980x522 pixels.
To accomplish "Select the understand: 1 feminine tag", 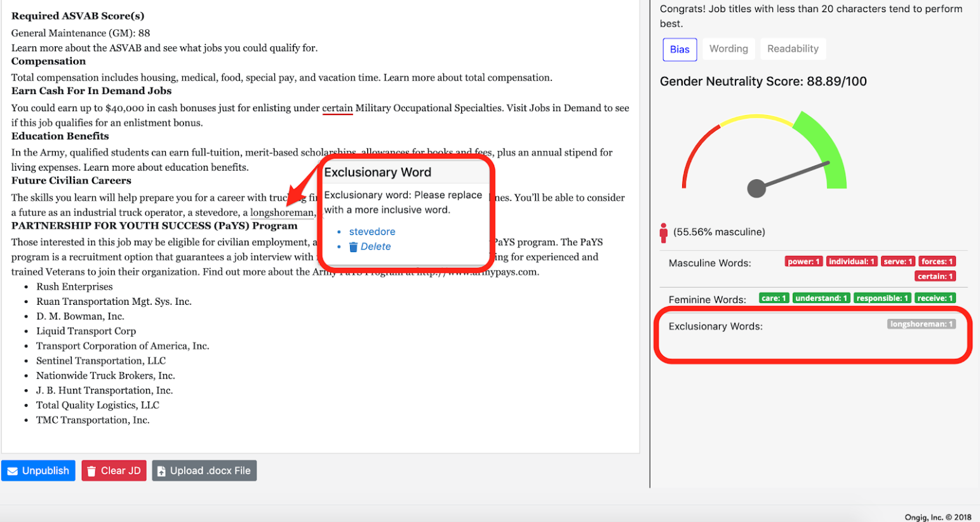I will [821, 298].
